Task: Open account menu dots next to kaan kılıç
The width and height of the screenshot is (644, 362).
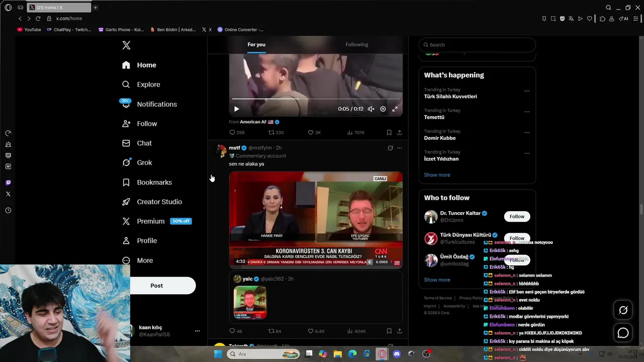Action: [x=197, y=331]
